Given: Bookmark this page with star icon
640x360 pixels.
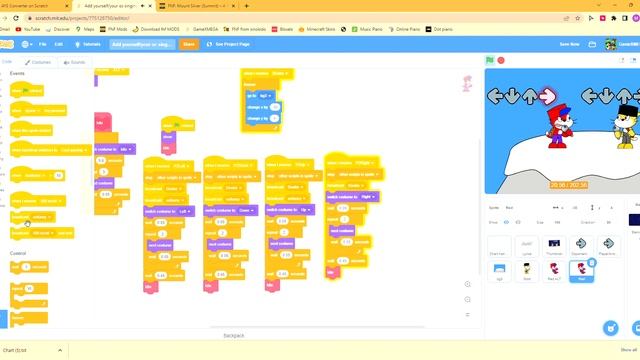Looking at the screenshot, I should (x=578, y=18).
